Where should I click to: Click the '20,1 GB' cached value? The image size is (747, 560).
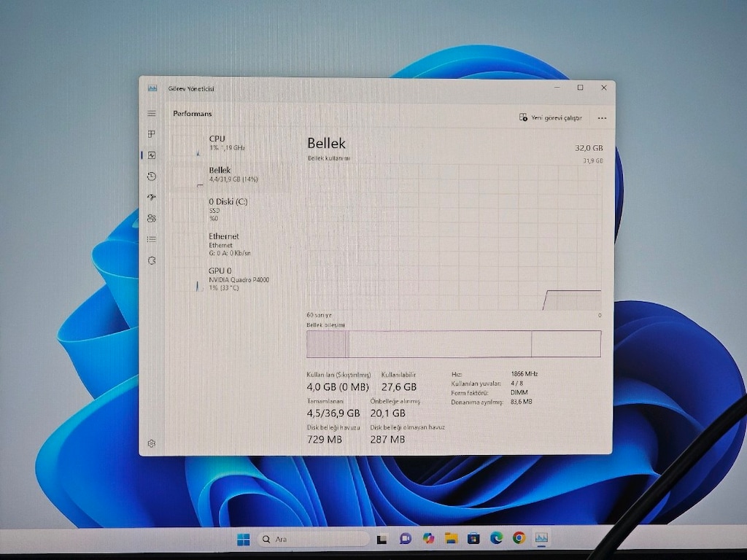point(388,413)
